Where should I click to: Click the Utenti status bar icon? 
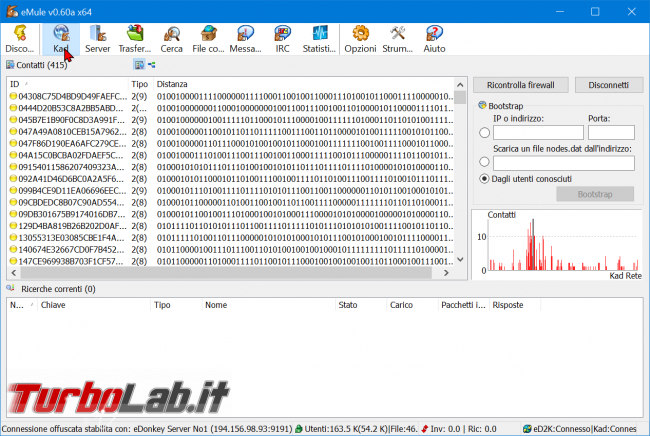(x=298, y=429)
